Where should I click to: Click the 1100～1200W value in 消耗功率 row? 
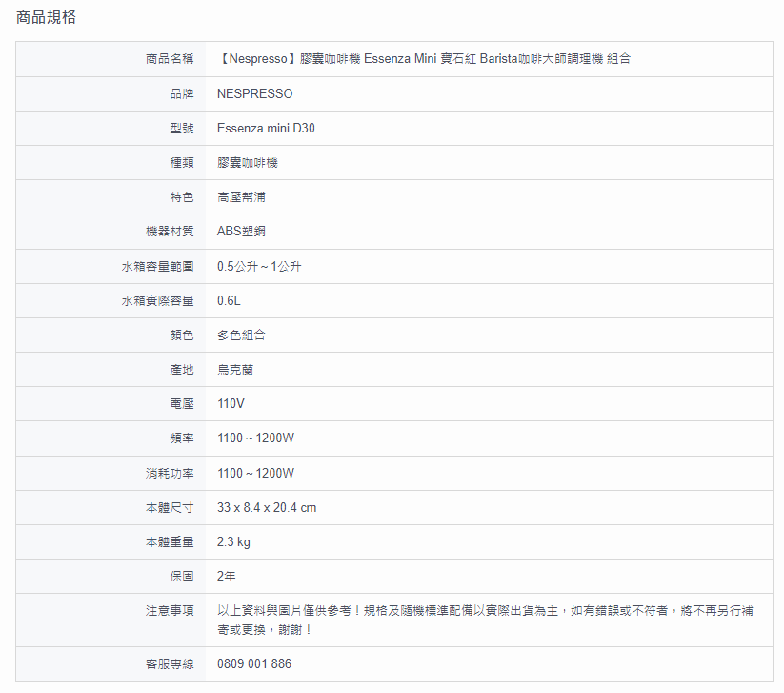tap(256, 474)
